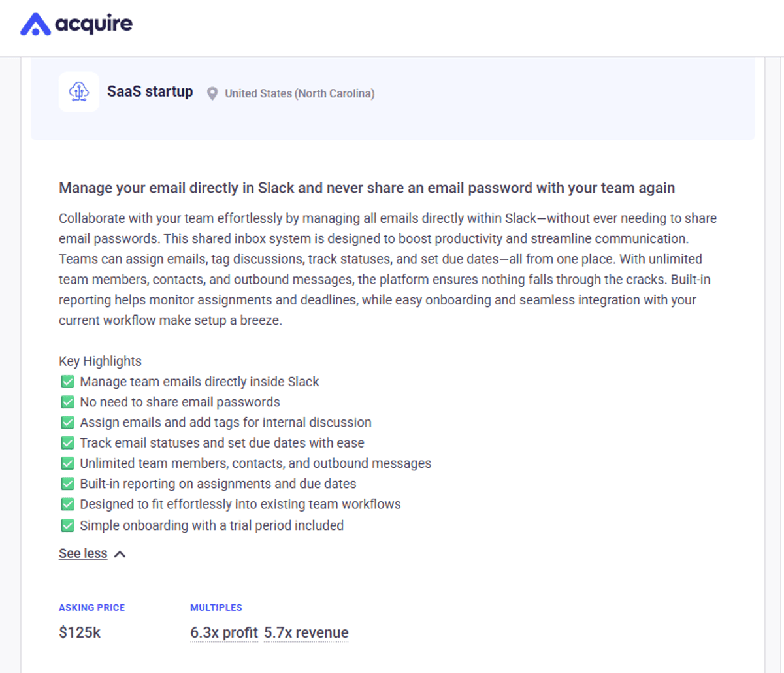Open the MULTIPLES section header
The width and height of the screenshot is (784, 673).
click(x=216, y=608)
